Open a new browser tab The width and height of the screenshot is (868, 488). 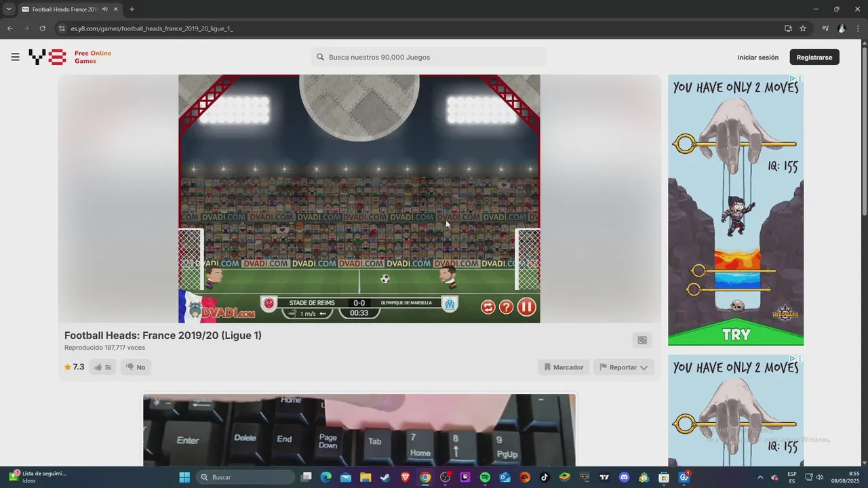point(132,9)
